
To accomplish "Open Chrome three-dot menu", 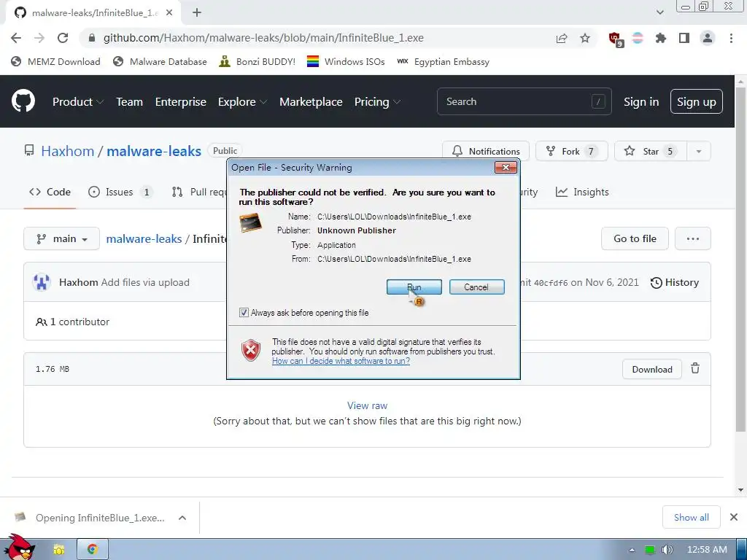I will tap(731, 38).
